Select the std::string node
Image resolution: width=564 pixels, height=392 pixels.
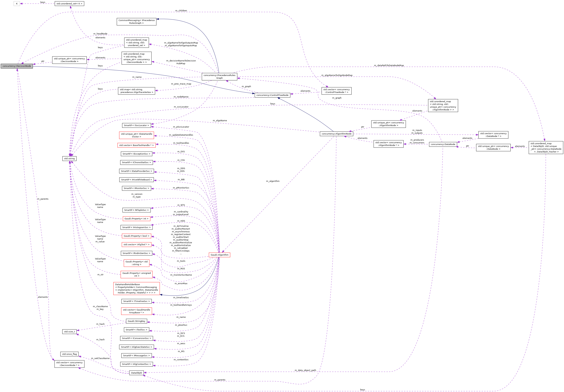click(x=69, y=158)
